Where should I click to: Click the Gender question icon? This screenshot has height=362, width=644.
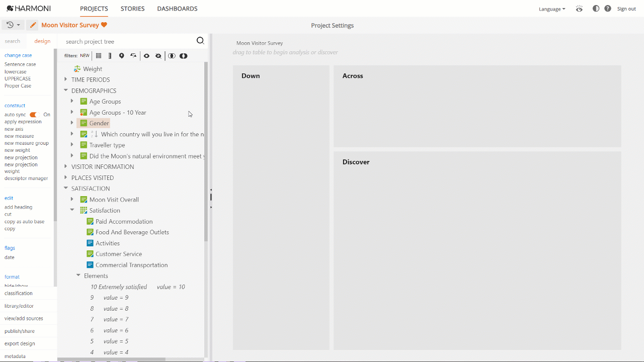pos(84,123)
